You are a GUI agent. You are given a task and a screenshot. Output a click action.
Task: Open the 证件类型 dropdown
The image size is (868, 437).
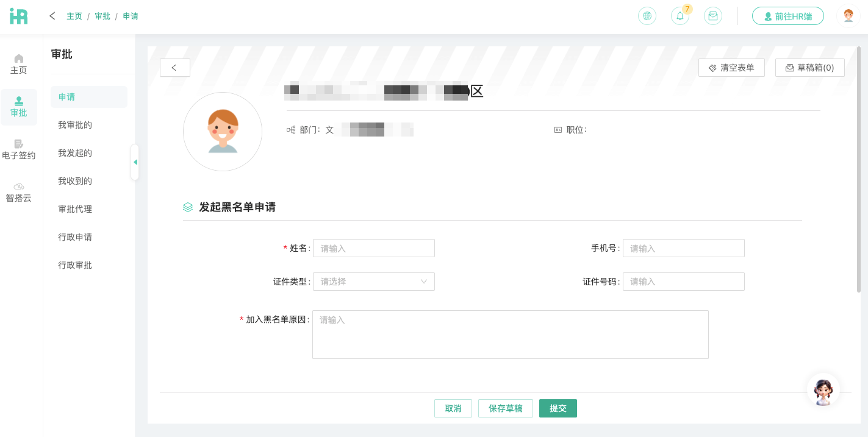pos(374,282)
